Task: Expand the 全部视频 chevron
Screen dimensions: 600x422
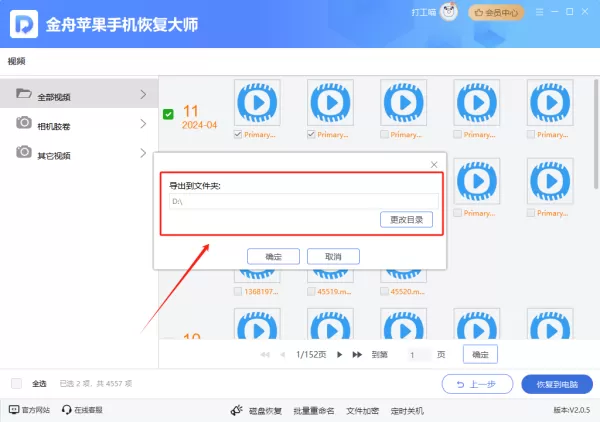Action: coord(143,95)
